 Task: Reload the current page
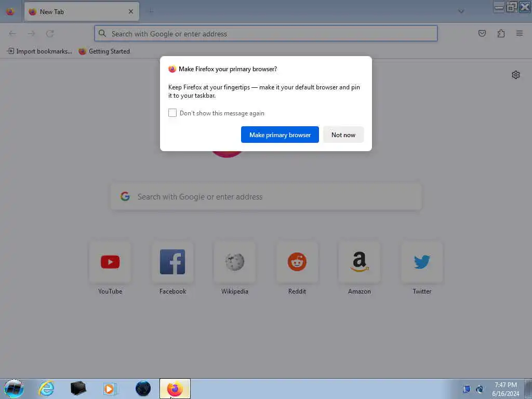[50, 34]
